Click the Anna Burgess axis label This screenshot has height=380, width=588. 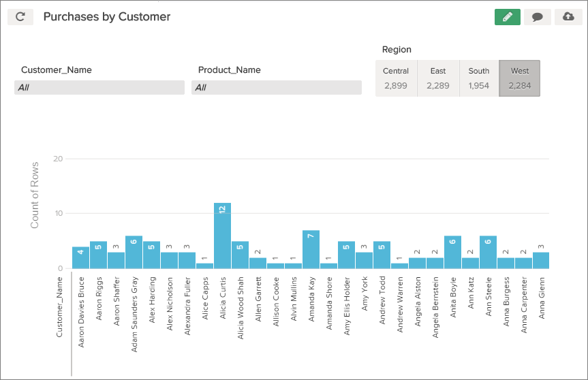[506, 301]
